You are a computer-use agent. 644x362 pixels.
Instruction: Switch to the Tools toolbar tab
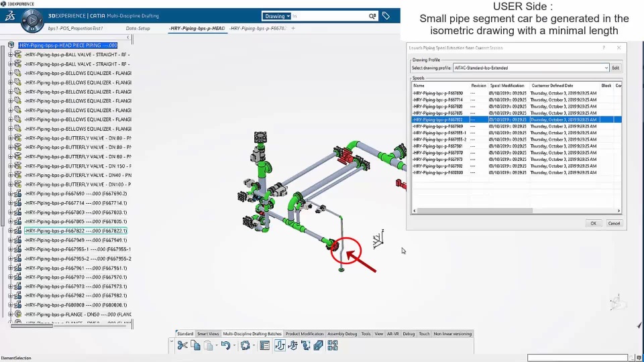(366, 334)
